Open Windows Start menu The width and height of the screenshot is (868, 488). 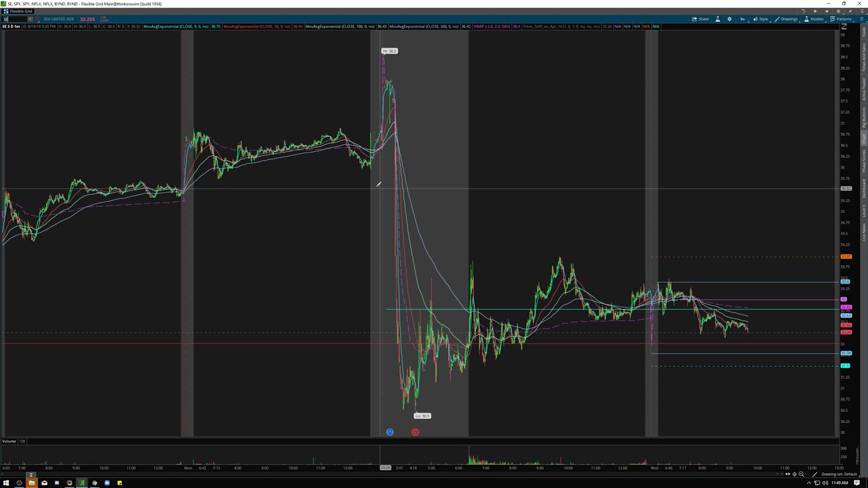coord(6,483)
